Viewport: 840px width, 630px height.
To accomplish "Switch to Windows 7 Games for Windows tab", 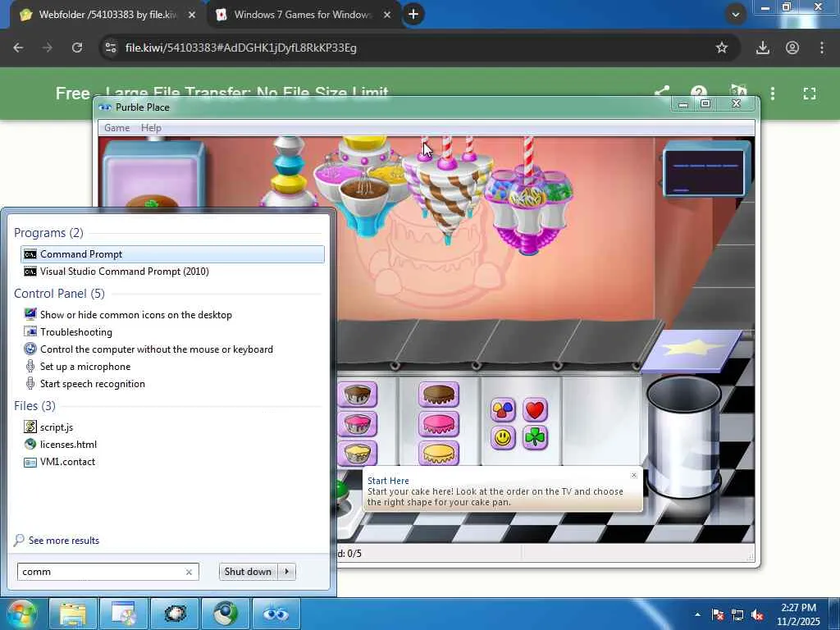I will coord(303,15).
